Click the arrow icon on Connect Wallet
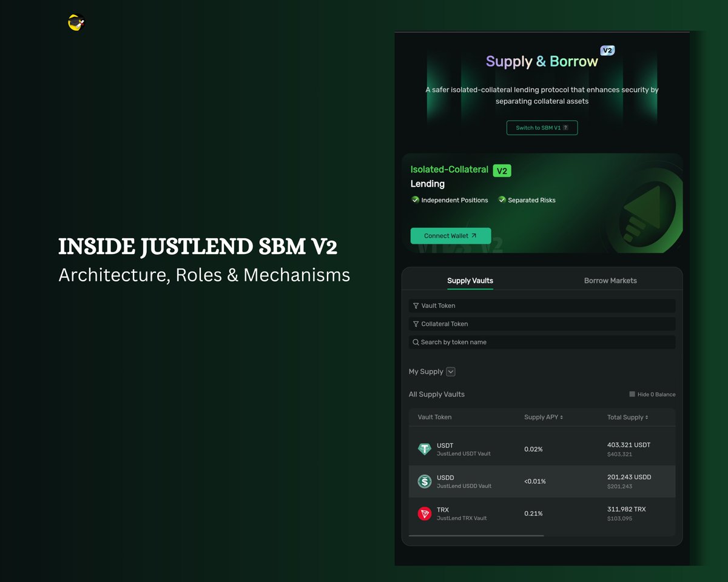Viewport: 728px width, 582px height. 474,236
